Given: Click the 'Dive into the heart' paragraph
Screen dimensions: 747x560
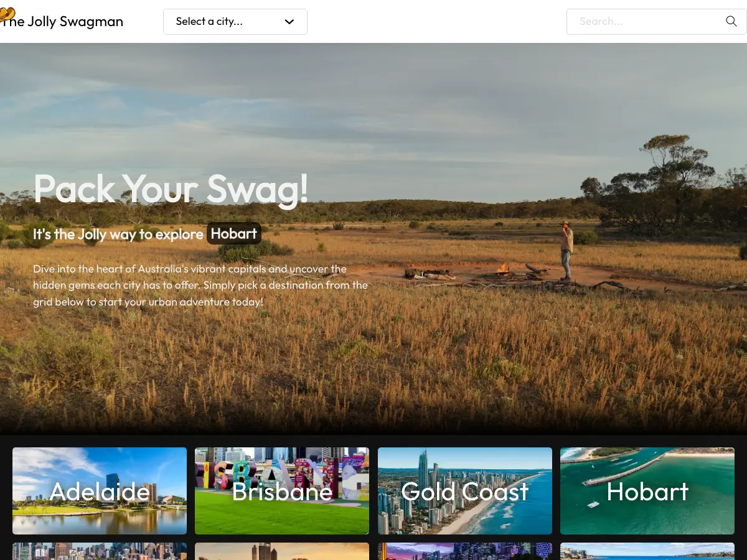Looking at the screenshot, I should (200, 285).
